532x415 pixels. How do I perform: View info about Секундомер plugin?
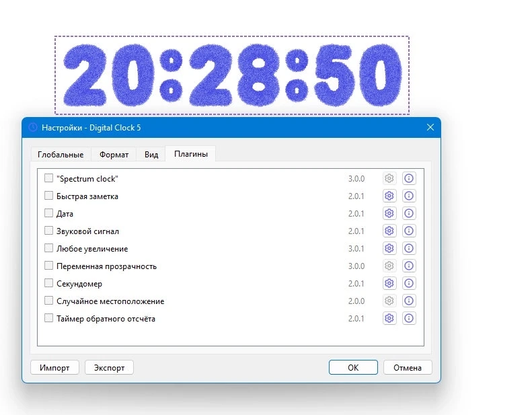[409, 283]
